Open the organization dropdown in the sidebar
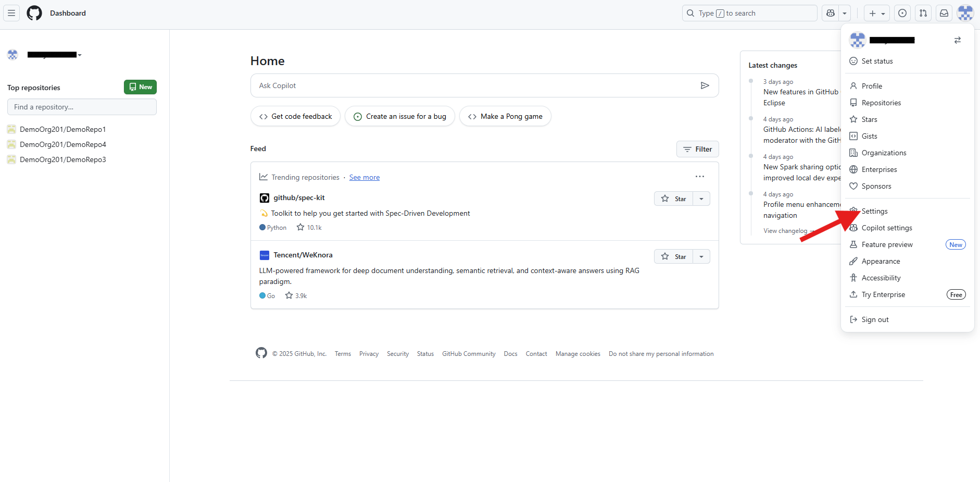 [x=79, y=55]
